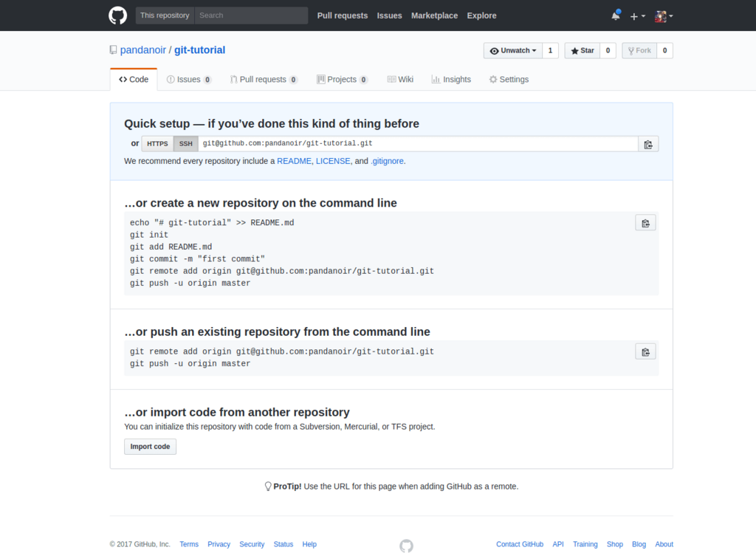Open the stargazers count next to Star
The width and height of the screenshot is (756, 553).
608,51
